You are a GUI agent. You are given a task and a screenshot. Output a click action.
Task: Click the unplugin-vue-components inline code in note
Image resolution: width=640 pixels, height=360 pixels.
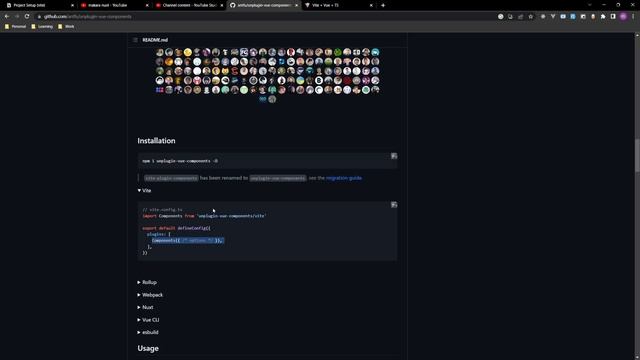pos(278,178)
